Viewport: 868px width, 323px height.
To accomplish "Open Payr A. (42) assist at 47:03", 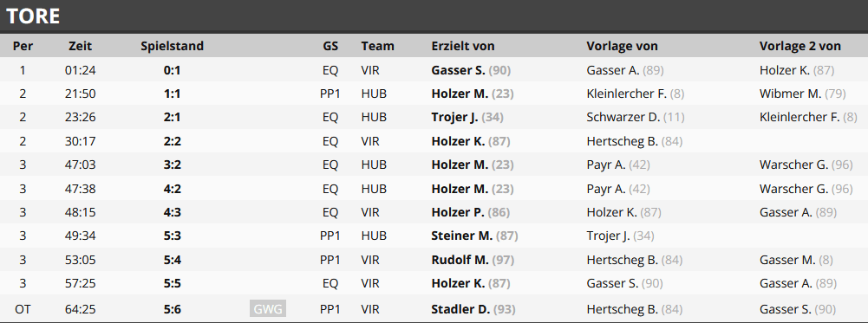I will click(618, 165).
